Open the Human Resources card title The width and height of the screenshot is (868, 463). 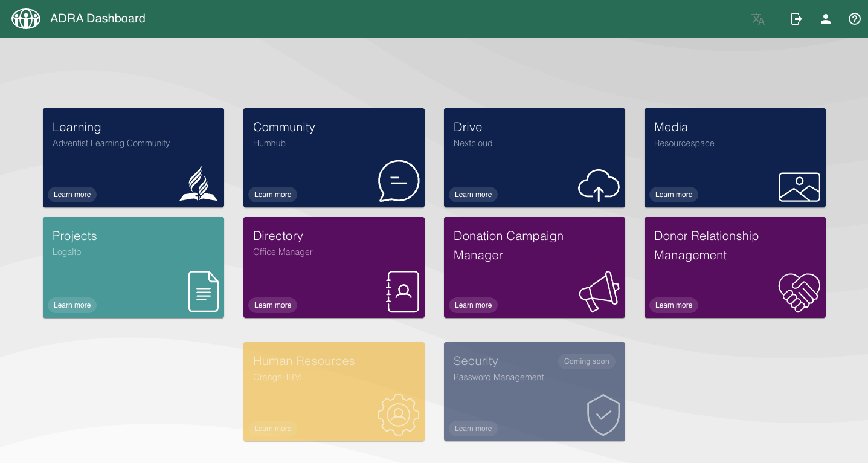click(x=304, y=361)
